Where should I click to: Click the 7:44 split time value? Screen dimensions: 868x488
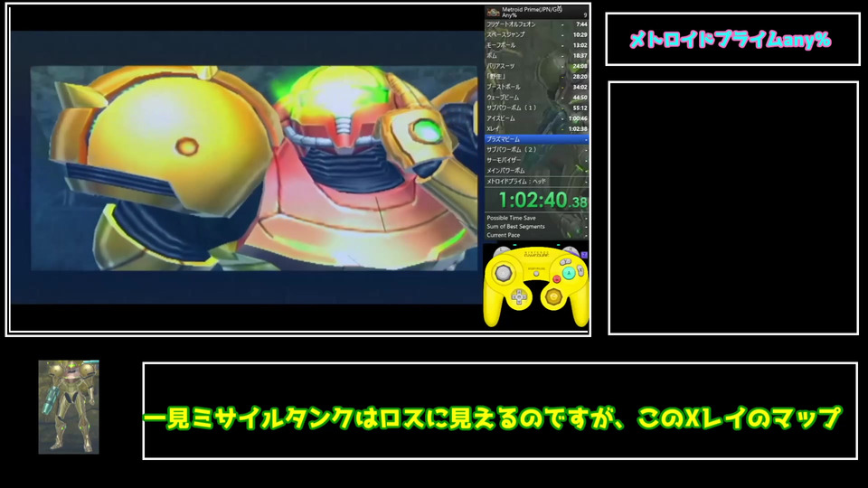point(581,24)
